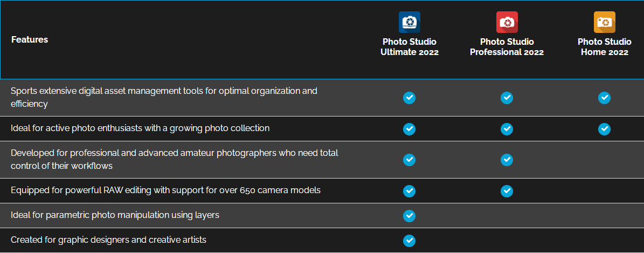Click Ultimate checkmark for parametric layers row
Image resolution: width=644 pixels, height=253 pixels.
(x=409, y=216)
